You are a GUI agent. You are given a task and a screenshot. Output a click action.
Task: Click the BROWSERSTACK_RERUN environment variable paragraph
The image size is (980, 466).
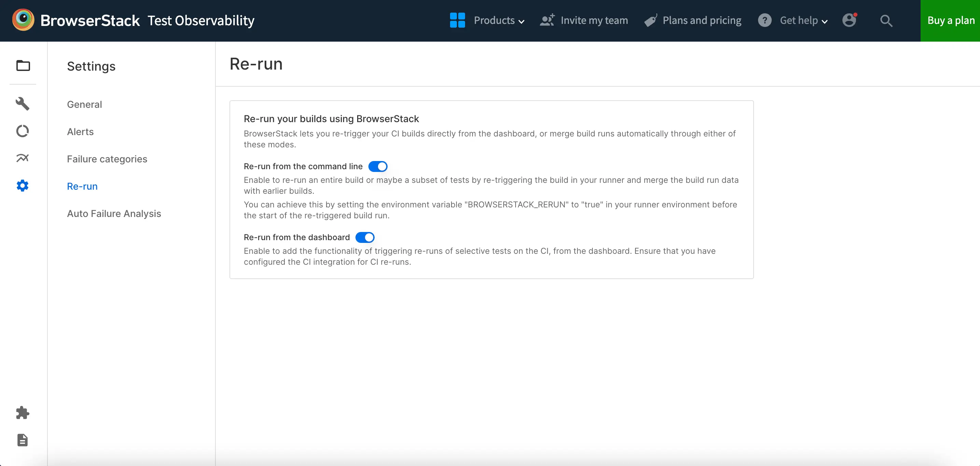click(x=490, y=210)
